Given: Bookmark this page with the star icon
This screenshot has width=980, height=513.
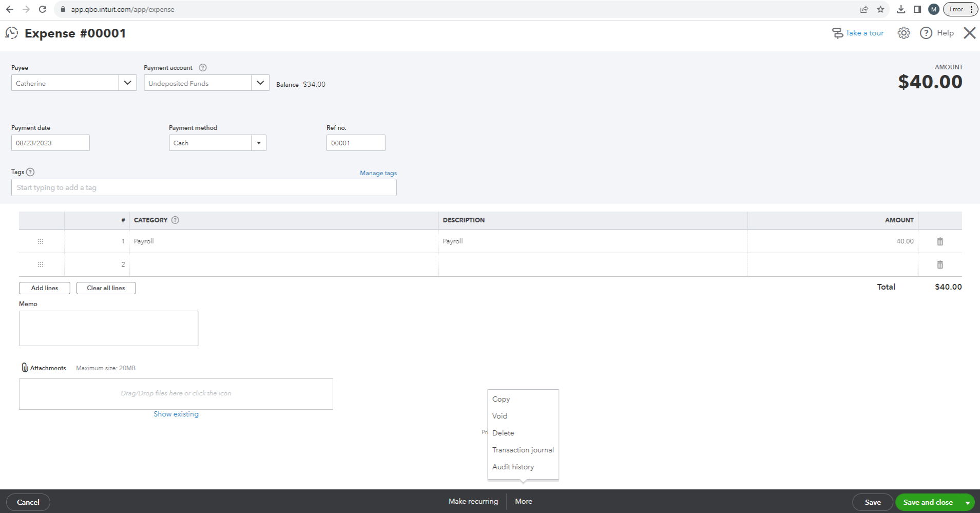Looking at the screenshot, I should (x=881, y=9).
